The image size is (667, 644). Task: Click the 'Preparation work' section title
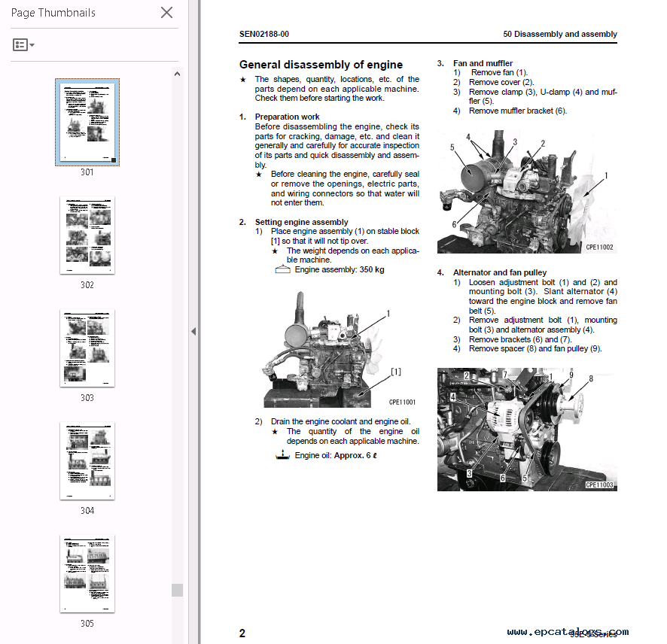[287, 117]
